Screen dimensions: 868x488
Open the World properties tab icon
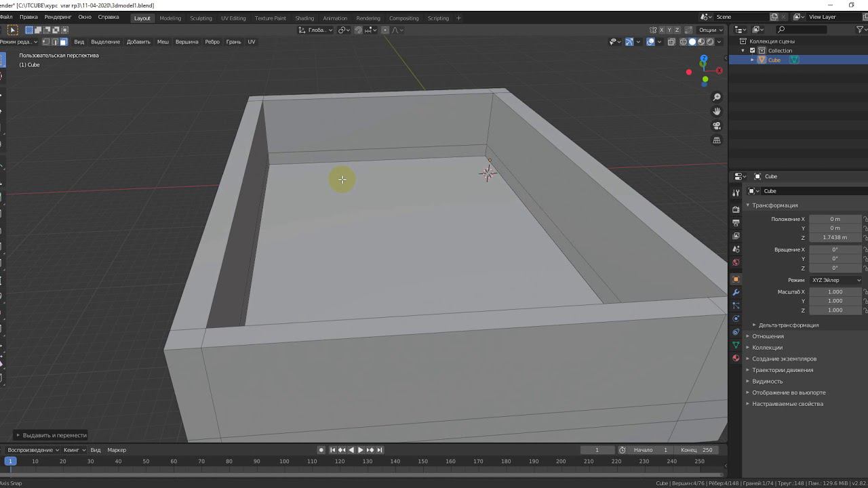[736, 262]
